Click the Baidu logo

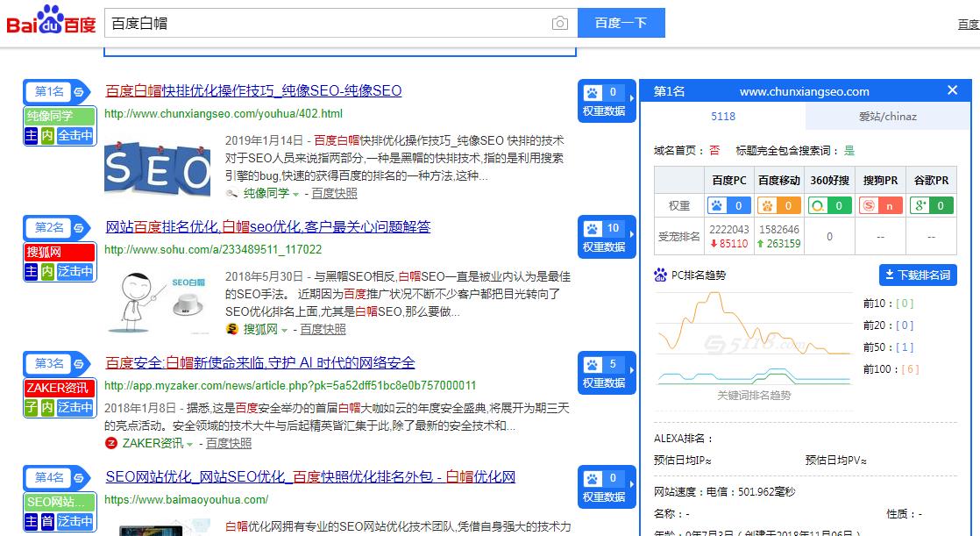(51, 21)
